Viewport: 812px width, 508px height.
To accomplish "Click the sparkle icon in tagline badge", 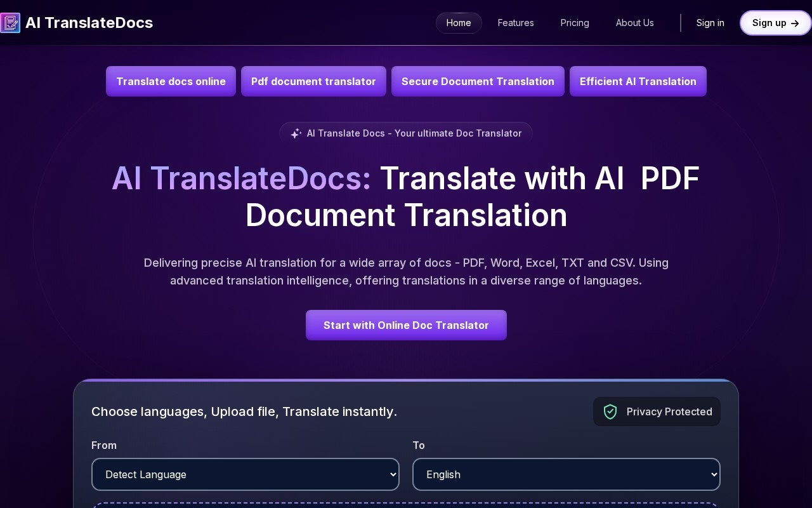I will pyautogui.click(x=296, y=133).
